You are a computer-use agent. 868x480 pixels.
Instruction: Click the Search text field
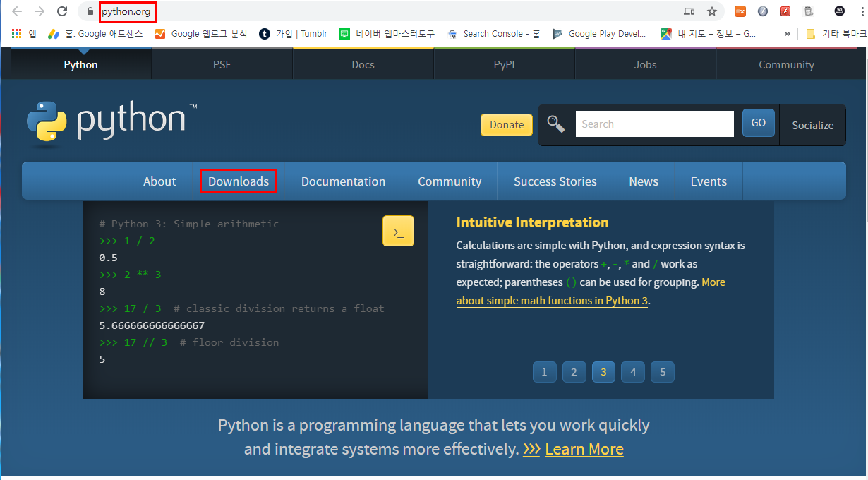click(655, 124)
